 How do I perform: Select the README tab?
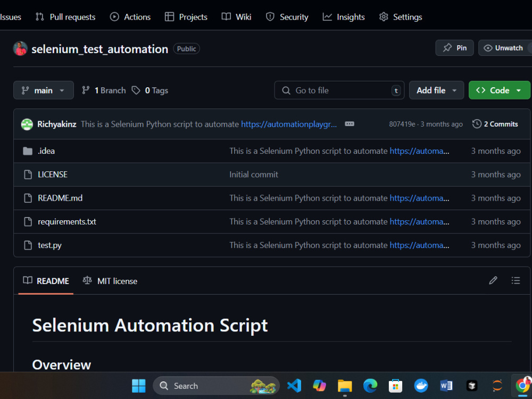coord(46,281)
